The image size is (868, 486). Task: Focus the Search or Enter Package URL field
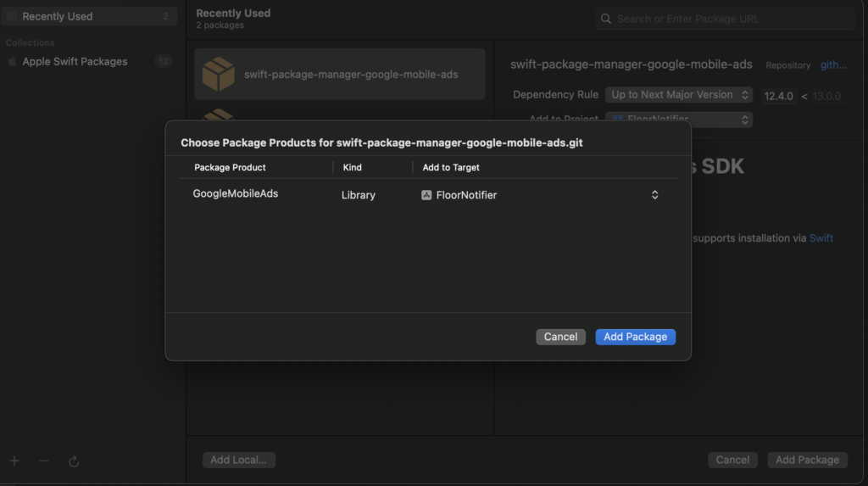pos(729,19)
